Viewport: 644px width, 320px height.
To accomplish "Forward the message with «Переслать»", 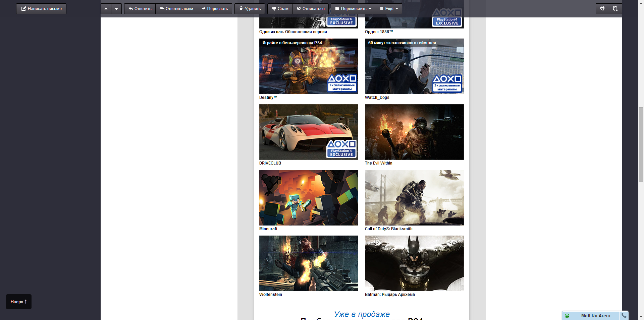I will tap(215, 9).
